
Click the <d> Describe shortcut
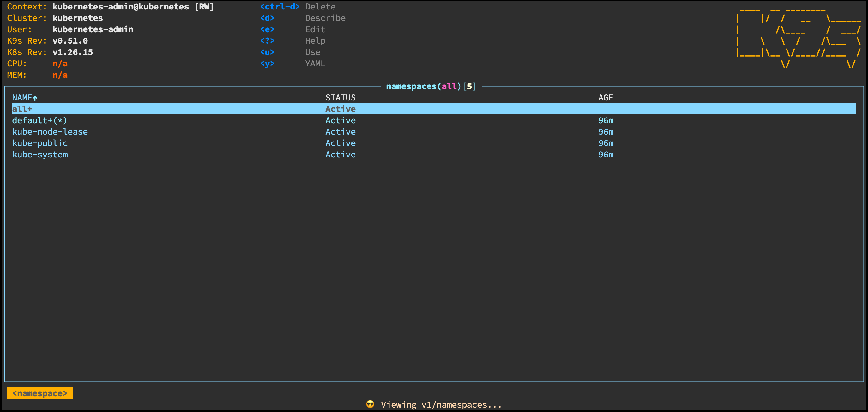[x=303, y=18]
